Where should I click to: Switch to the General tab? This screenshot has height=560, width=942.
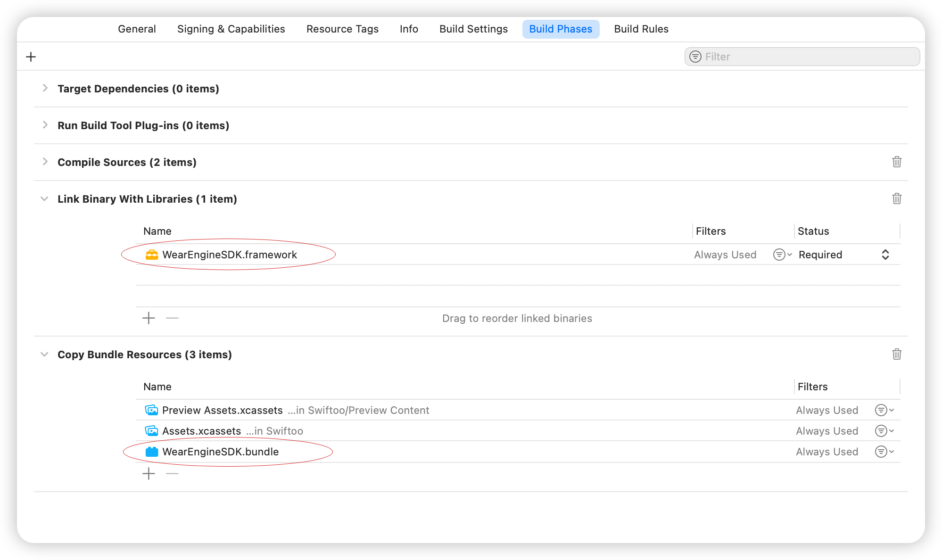pos(137,29)
